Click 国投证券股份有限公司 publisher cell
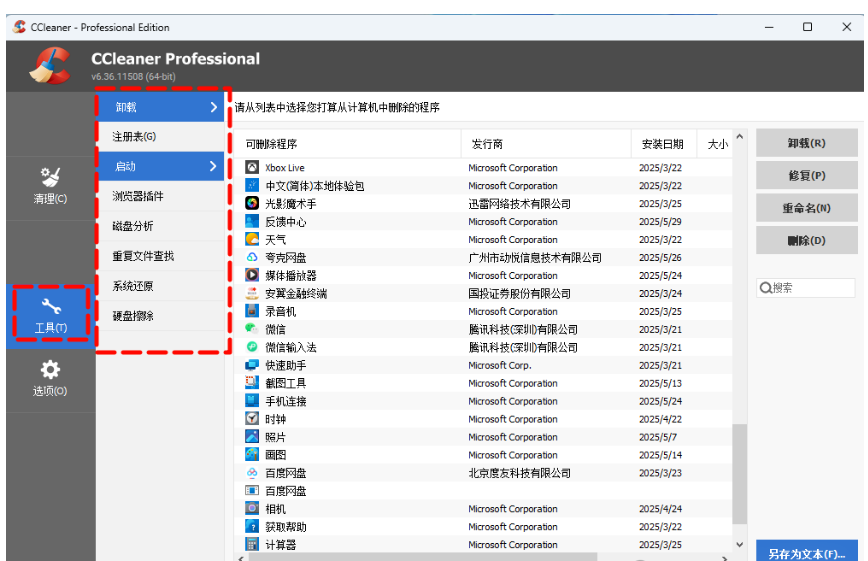Screen dimensions: 868x561 pyautogui.click(x=519, y=293)
